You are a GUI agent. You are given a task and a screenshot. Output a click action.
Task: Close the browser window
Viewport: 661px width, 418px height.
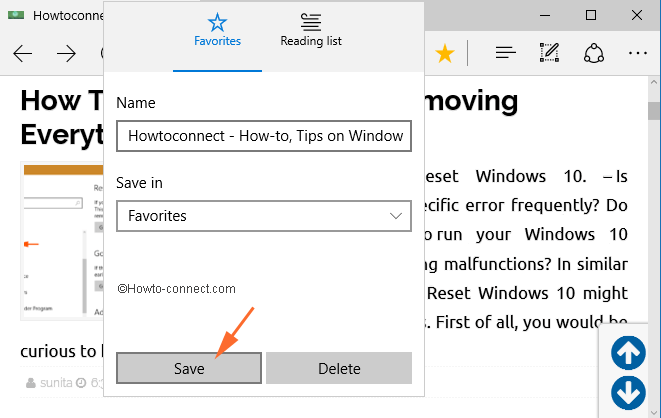[637, 16]
